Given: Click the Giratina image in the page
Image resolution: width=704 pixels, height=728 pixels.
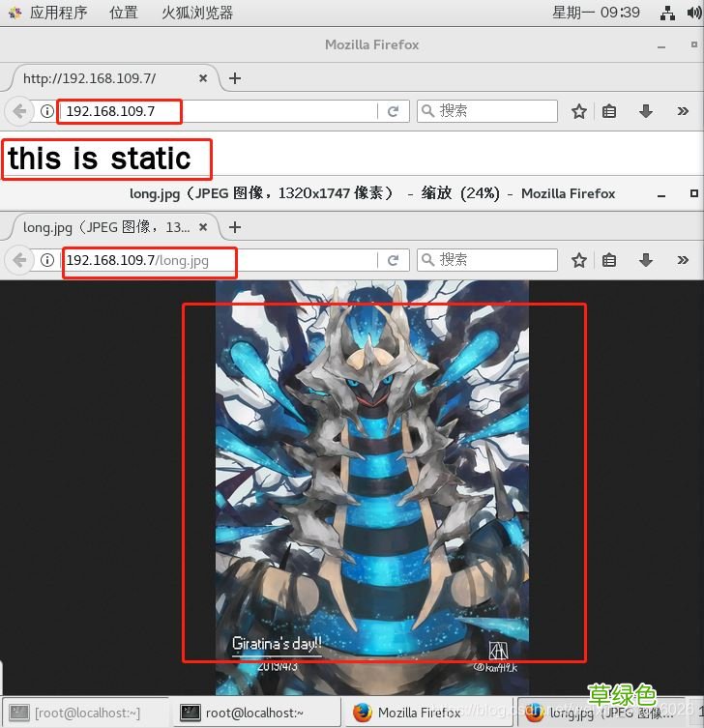Looking at the screenshot, I should [372, 474].
